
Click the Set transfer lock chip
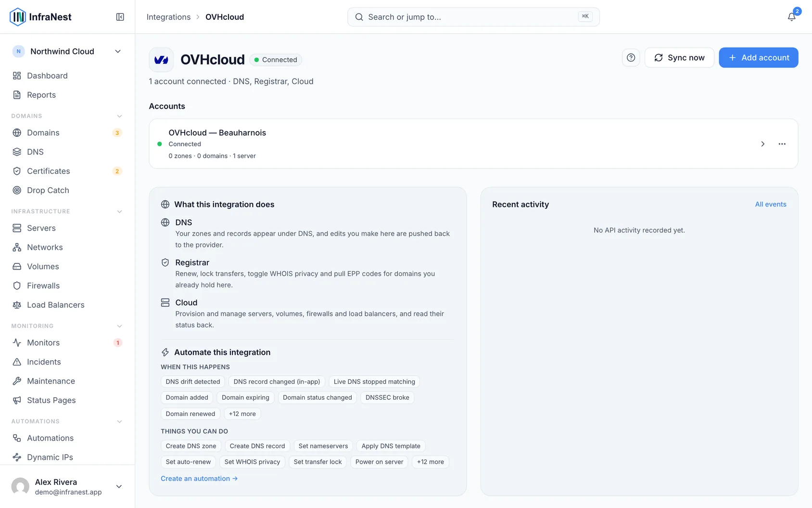tap(317, 462)
